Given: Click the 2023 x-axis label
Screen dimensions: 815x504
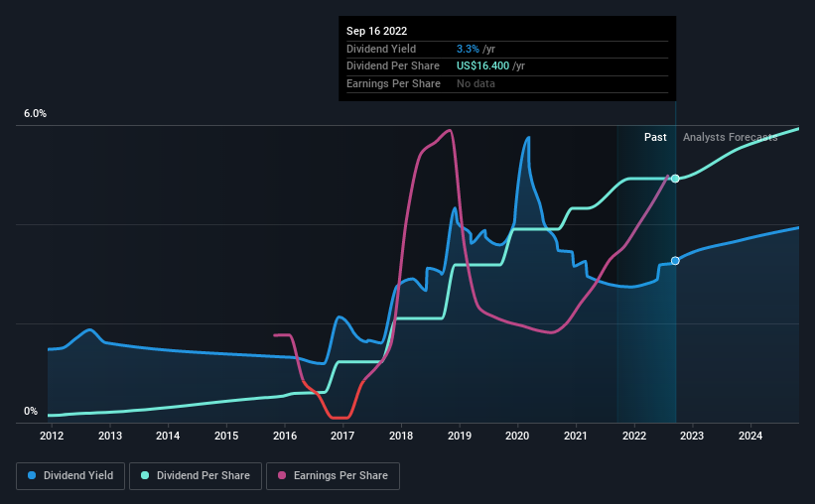Looking at the screenshot, I should tap(692, 436).
